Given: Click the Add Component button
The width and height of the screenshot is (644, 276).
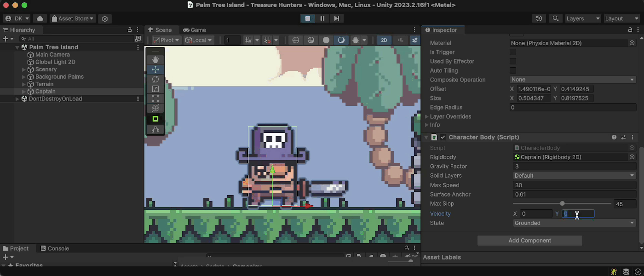Looking at the screenshot, I should 529,240.
